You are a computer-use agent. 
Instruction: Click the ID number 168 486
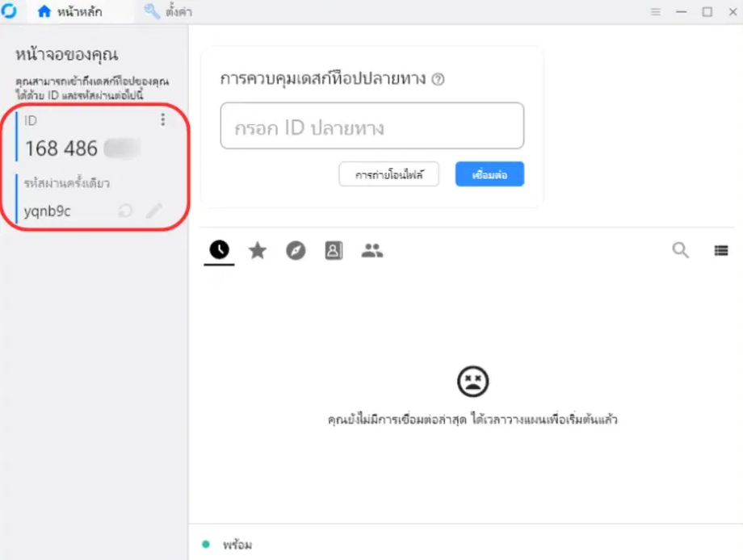[x=61, y=148]
